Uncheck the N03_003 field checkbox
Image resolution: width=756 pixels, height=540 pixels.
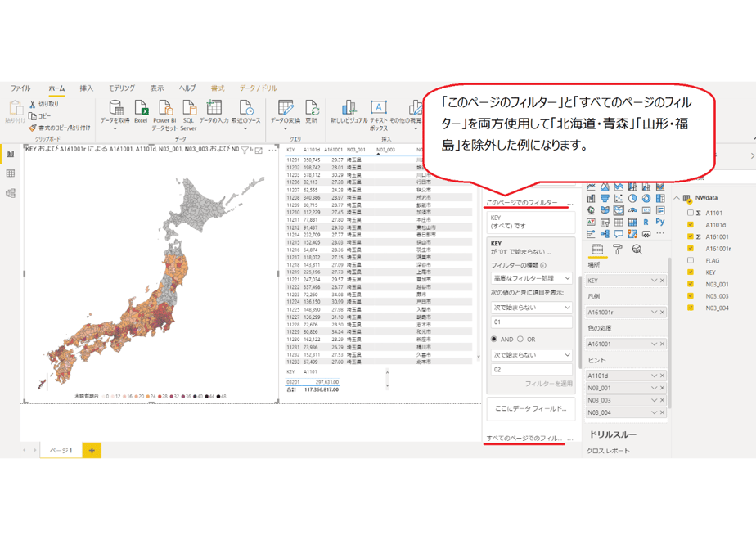pos(690,295)
